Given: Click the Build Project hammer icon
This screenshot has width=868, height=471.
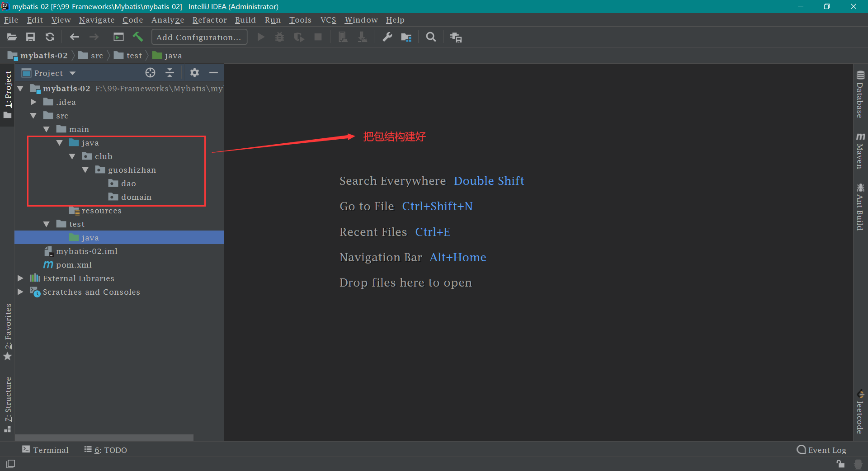Looking at the screenshot, I should [x=138, y=37].
